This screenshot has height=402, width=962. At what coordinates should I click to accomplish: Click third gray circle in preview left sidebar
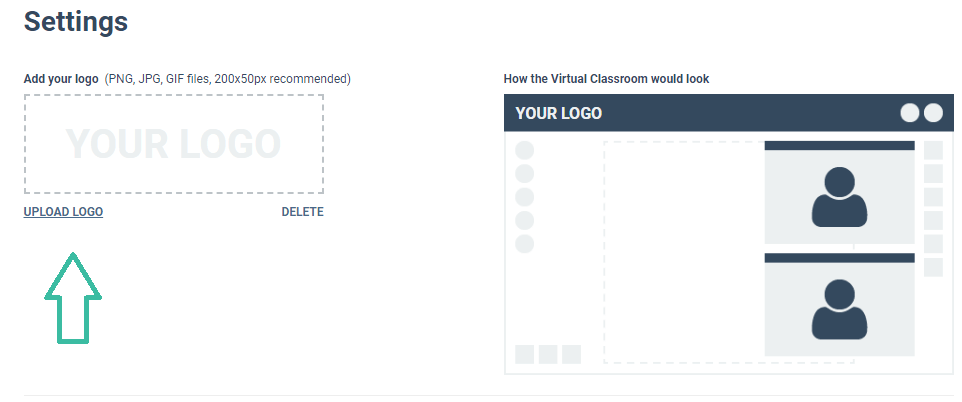[525, 197]
